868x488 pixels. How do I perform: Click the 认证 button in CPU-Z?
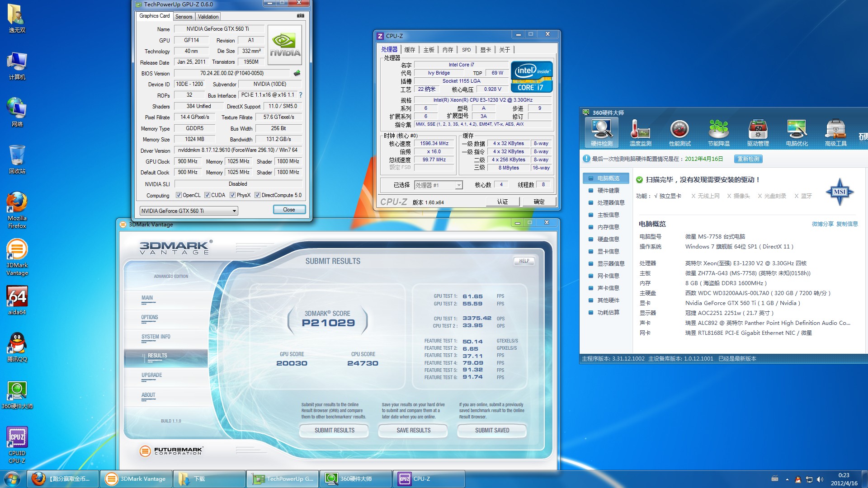point(503,202)
